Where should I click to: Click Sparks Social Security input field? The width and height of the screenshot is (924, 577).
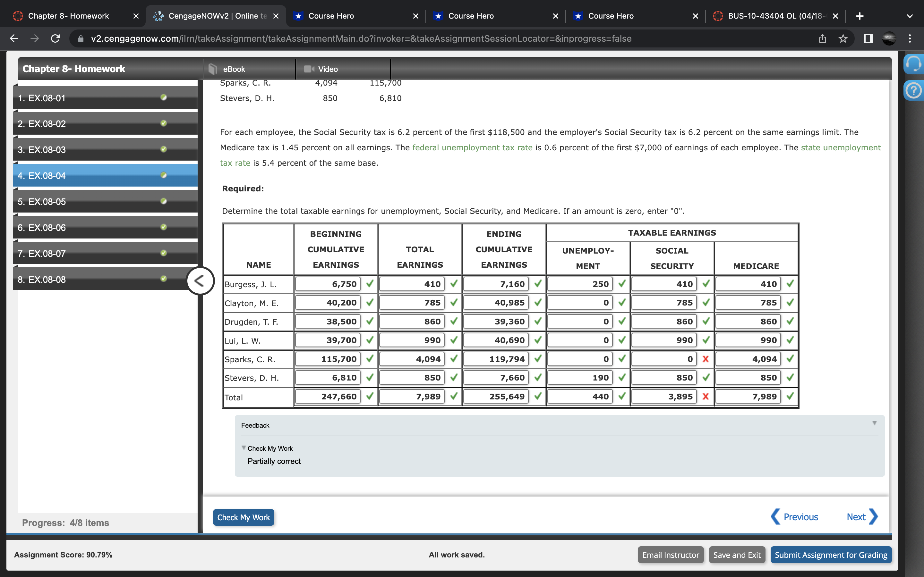(x=664, y=359)
